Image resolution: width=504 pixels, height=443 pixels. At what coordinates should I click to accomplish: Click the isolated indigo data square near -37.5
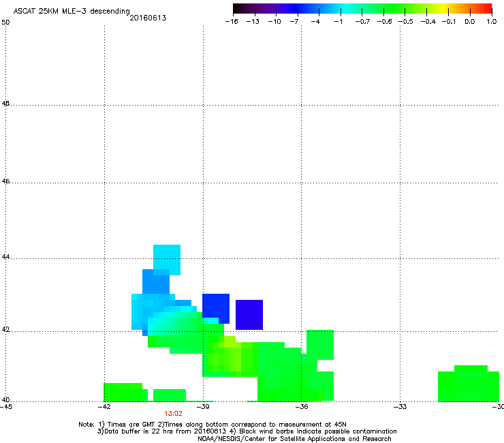(x=249, y=315)
